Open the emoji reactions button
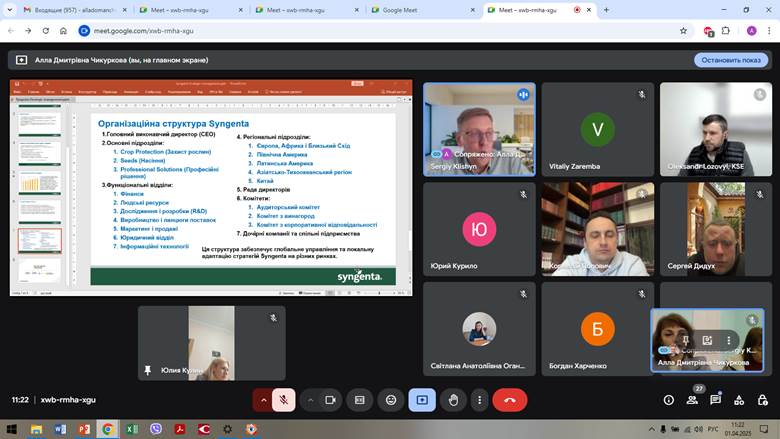The image size is (780, 439). coord(391,399)
